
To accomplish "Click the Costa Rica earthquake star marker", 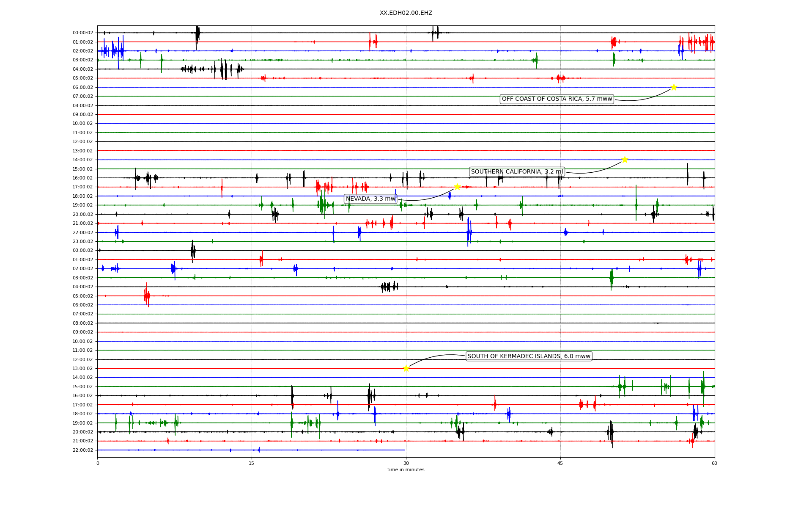I will [674, 87].
